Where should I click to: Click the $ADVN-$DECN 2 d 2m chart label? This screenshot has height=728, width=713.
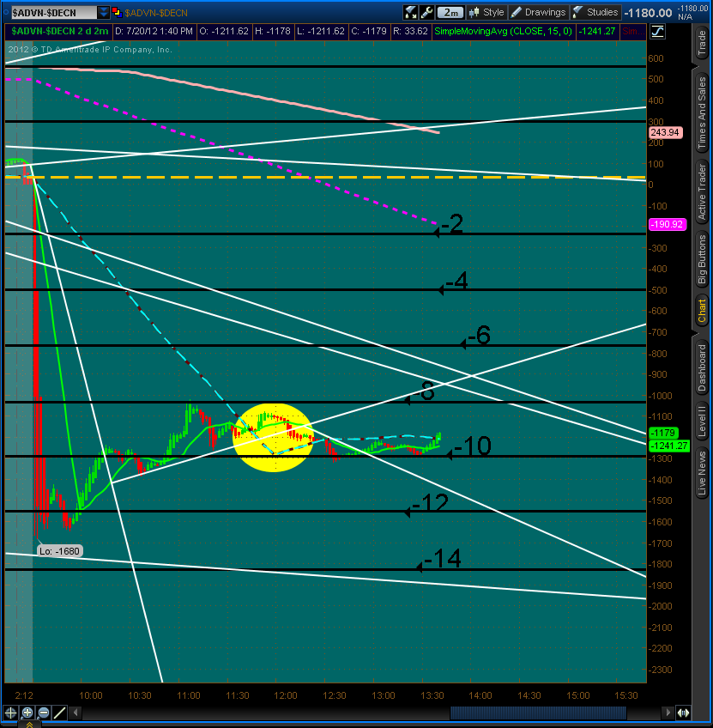click(x=59, y=32)
